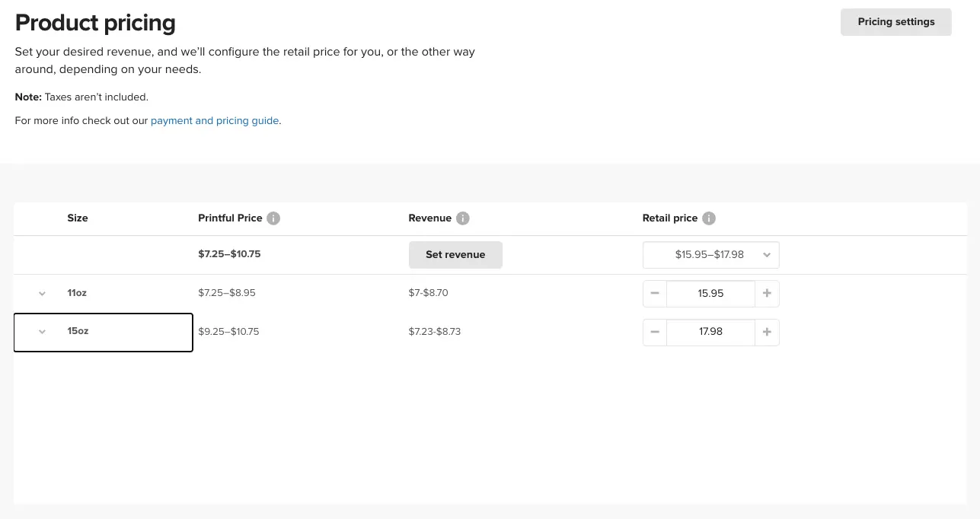The image size is (980, 519).
Task: Expand the 11oz size row chevron
Action: (43, 294)
